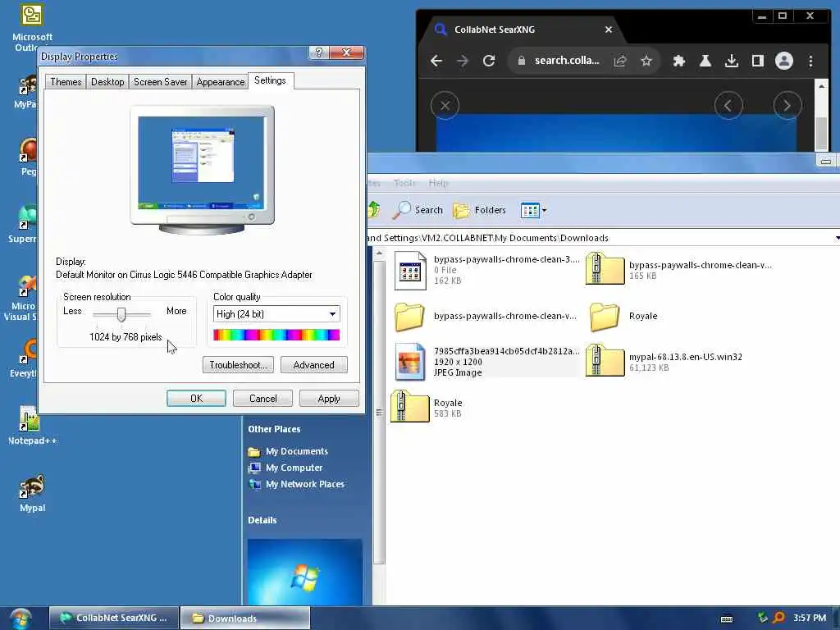Switch to Downloads taskbar button
Viewport: 840px width, 630px height.
click(x=245, y=618)
